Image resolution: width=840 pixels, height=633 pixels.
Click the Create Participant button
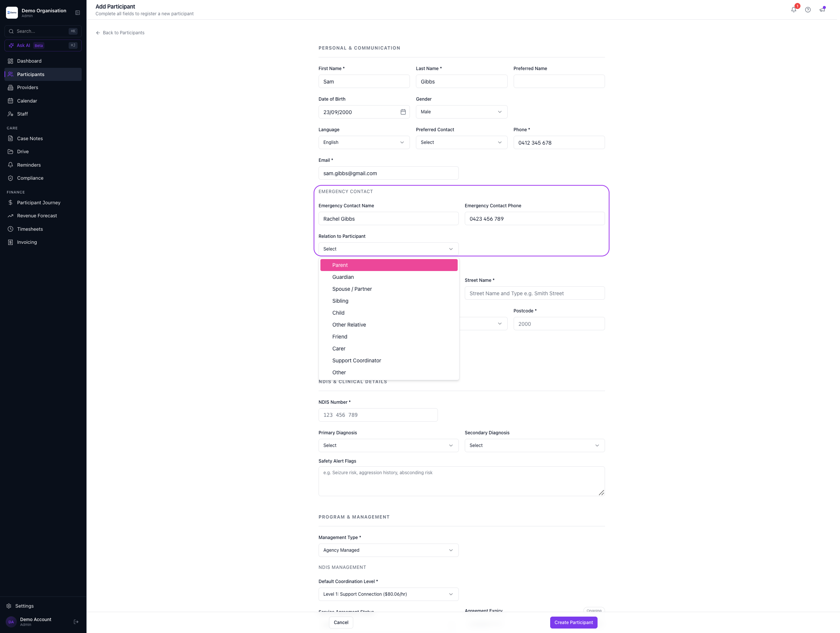click(x=573, y=622)
